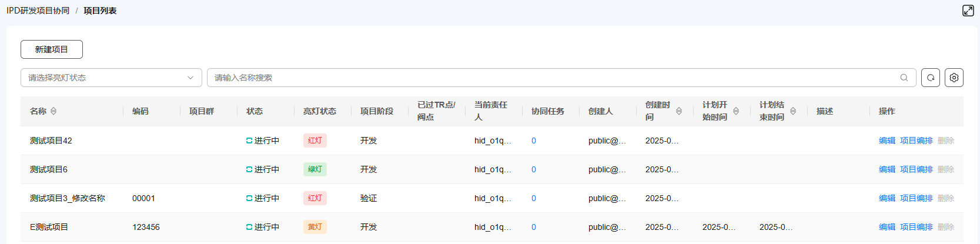Sort by 计划结束时间 column arrows
The width and height of the screenshot is (980, 244).
[793, 111]
